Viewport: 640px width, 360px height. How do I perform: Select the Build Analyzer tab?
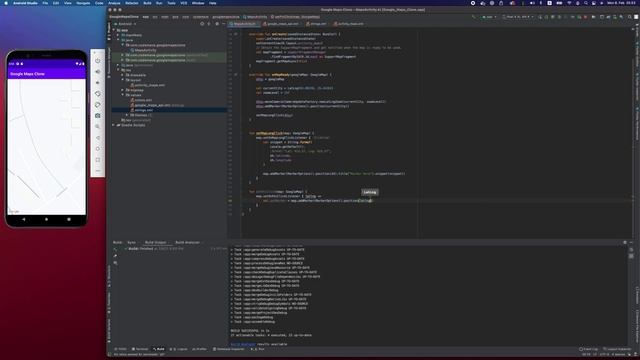click(187, 242)
